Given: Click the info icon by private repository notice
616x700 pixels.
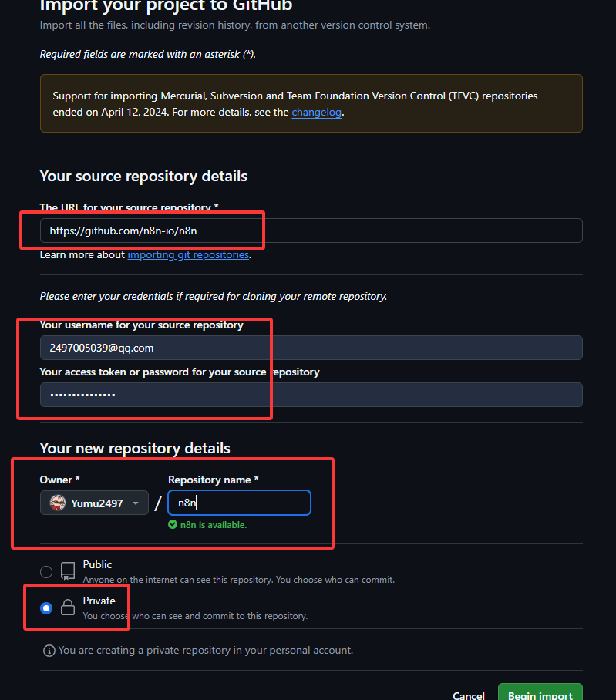Looking at the screenshot, I should (49, 651).
